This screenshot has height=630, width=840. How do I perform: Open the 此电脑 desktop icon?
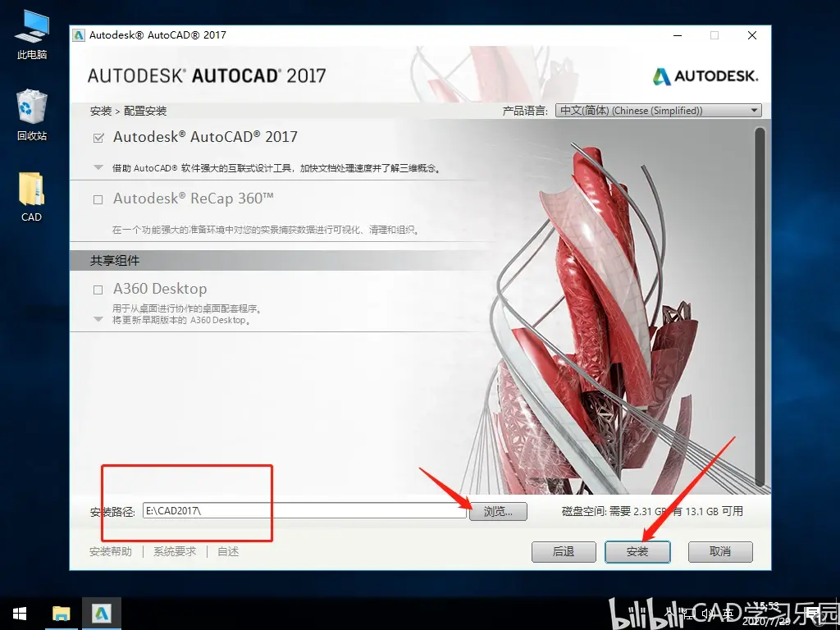[32, 34]
